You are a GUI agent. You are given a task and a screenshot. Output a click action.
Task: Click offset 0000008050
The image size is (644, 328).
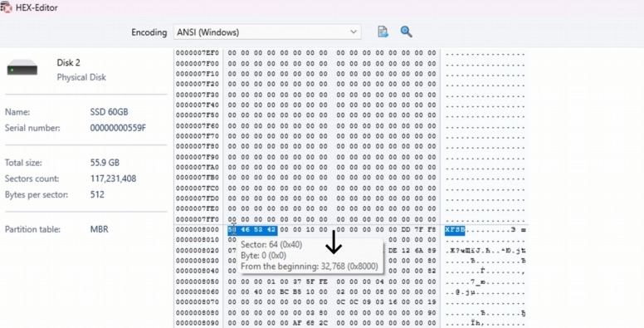point(198,281)
